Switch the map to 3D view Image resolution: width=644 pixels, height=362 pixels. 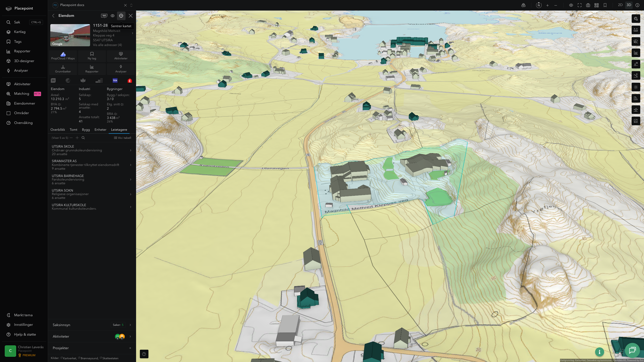pos(629,5)
